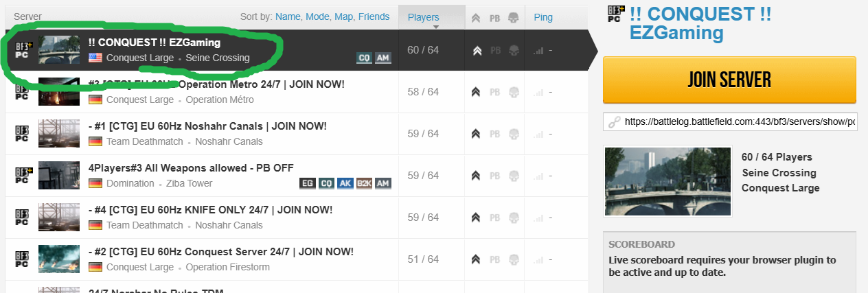Click the Seine Crossing thumbnail in EZGaming row

(x=58, y=50)
